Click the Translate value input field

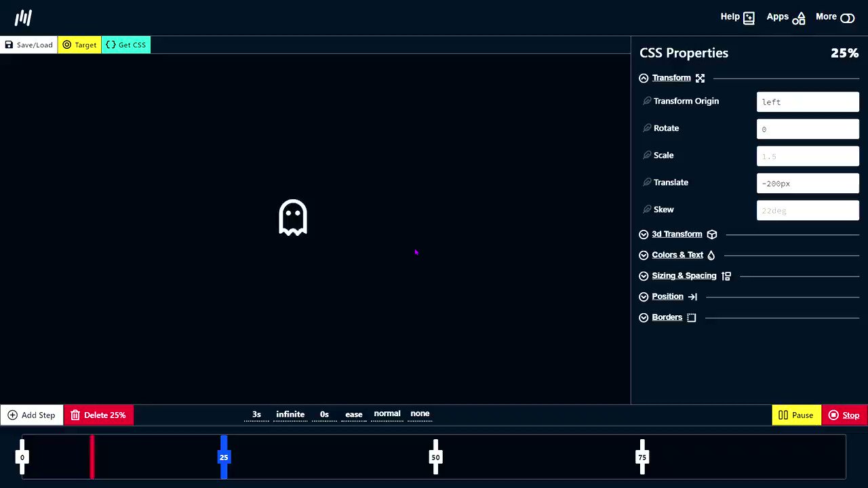[807, 183]
